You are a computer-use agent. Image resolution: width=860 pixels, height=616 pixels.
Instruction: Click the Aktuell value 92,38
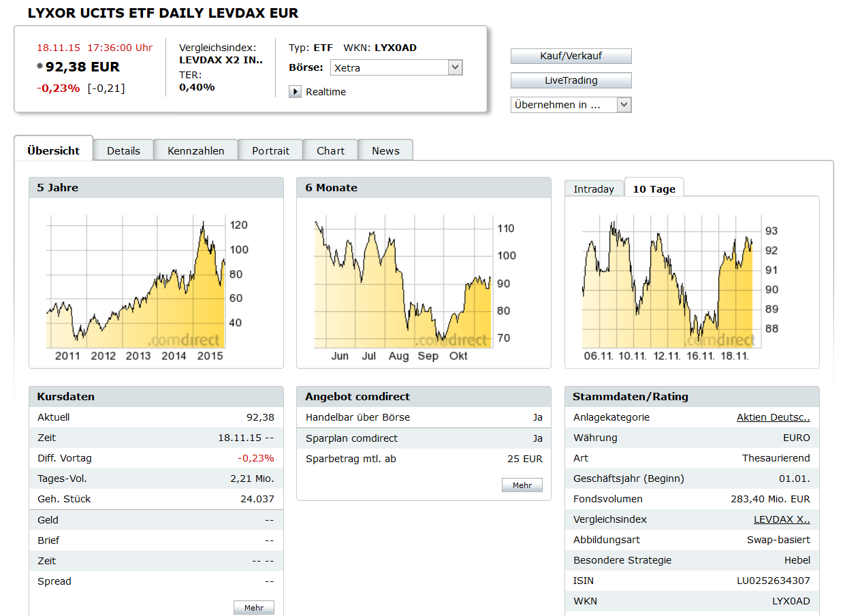coord(260,417)
